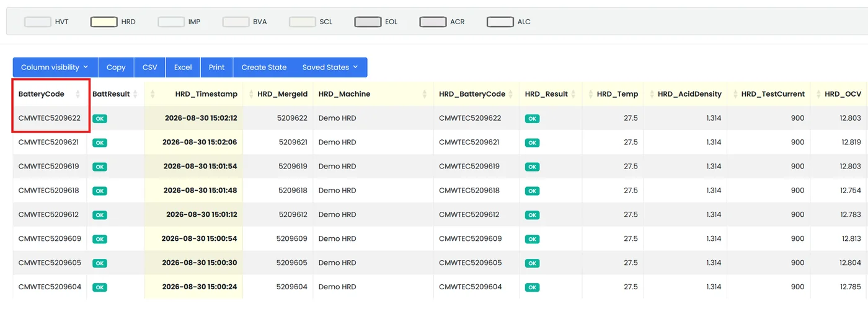Viewport: 868px width, 309px height.
Task: Open the Column visibility dropdown
Action: pyautogui.click(x=55, y=67)
